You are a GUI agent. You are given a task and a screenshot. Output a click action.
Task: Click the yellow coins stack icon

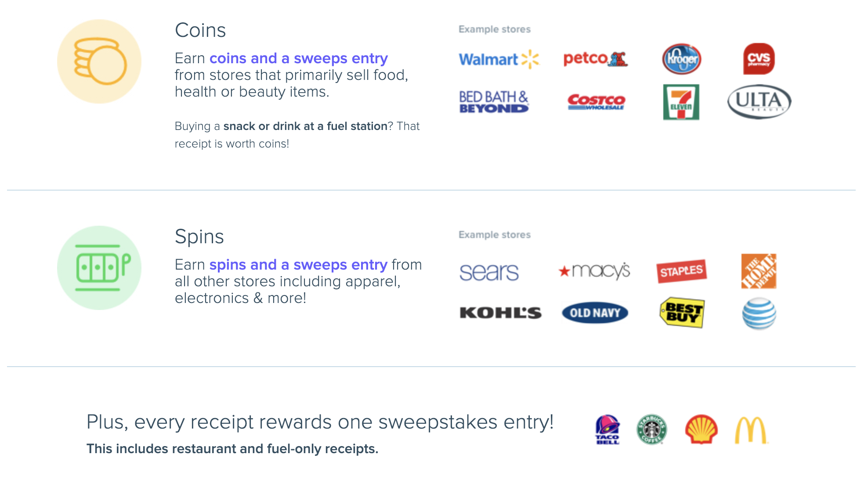click(99, 61)
